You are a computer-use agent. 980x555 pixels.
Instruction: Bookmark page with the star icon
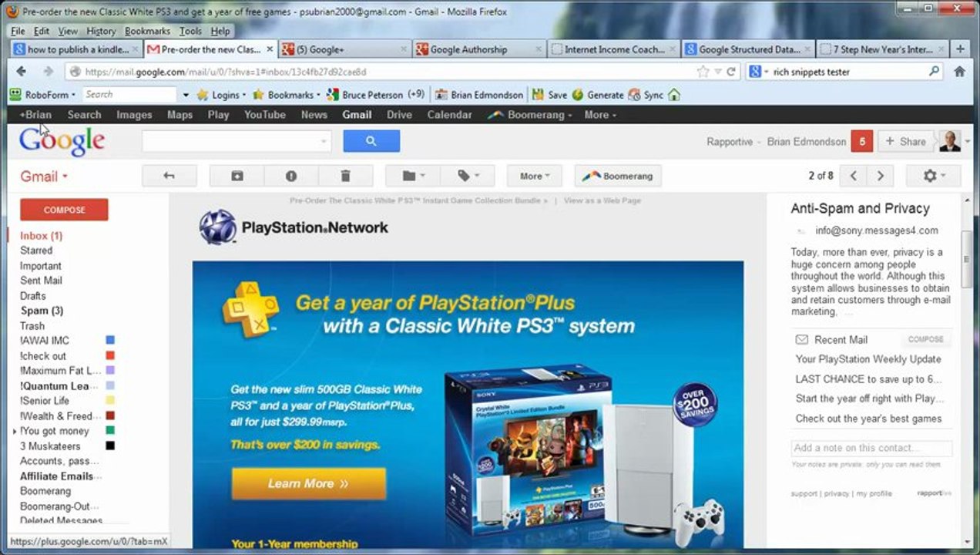coord(703,72)
